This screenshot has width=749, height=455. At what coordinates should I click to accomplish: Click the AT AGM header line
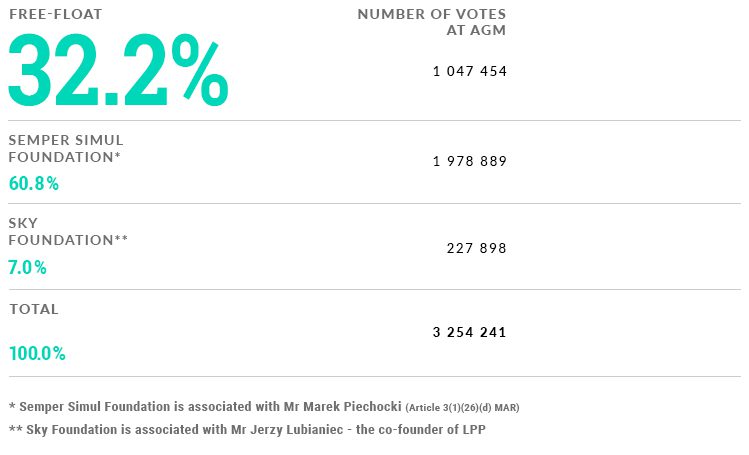[476, 30]
